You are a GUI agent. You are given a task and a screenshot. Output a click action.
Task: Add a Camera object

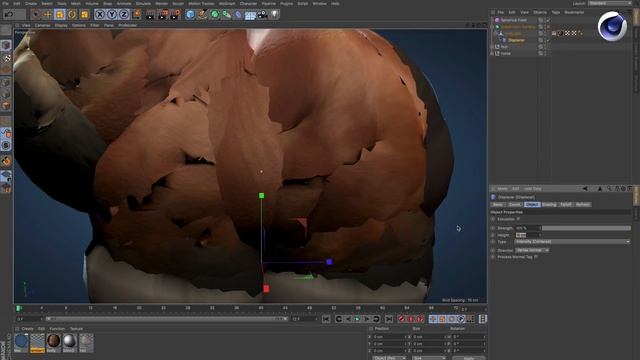click(x=262, y=15)
